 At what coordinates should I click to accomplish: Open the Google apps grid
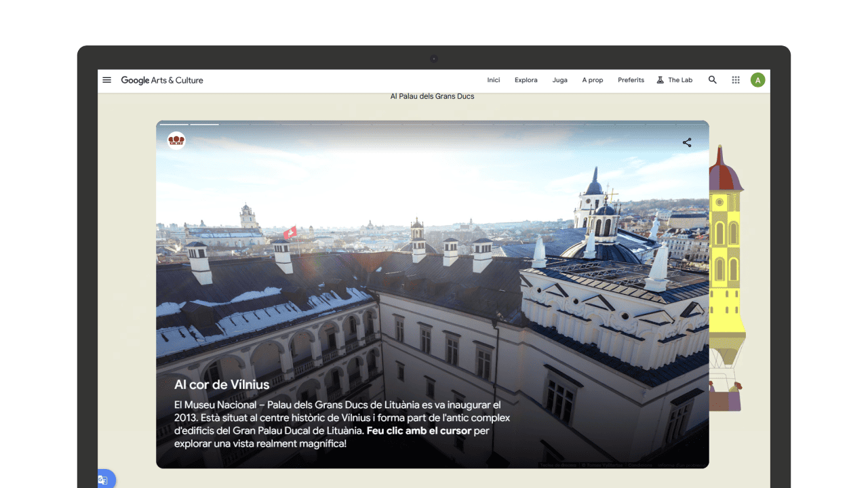pyautogui.click(x=735, y=79)
